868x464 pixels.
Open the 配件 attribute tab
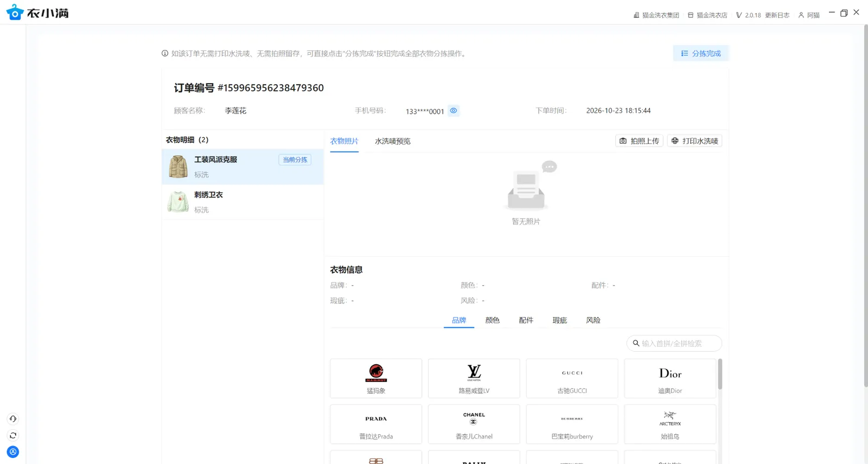point(526,320)
